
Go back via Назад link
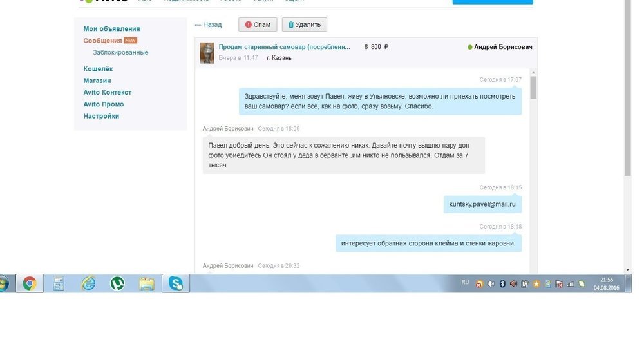click(208, 24)
